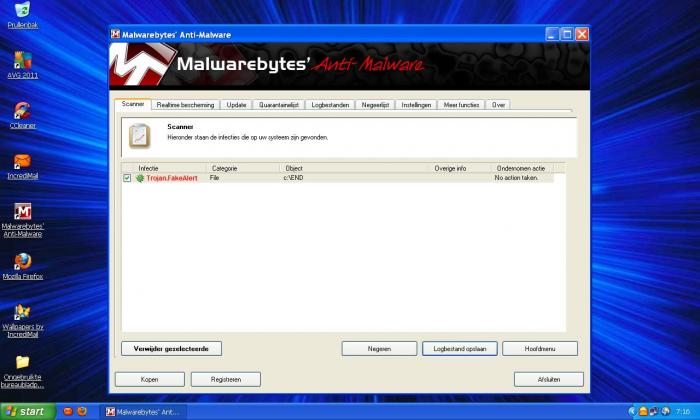700x420 pixels.
Task: Open the Negeerlijst tab
Action: [x=375, y=105]
